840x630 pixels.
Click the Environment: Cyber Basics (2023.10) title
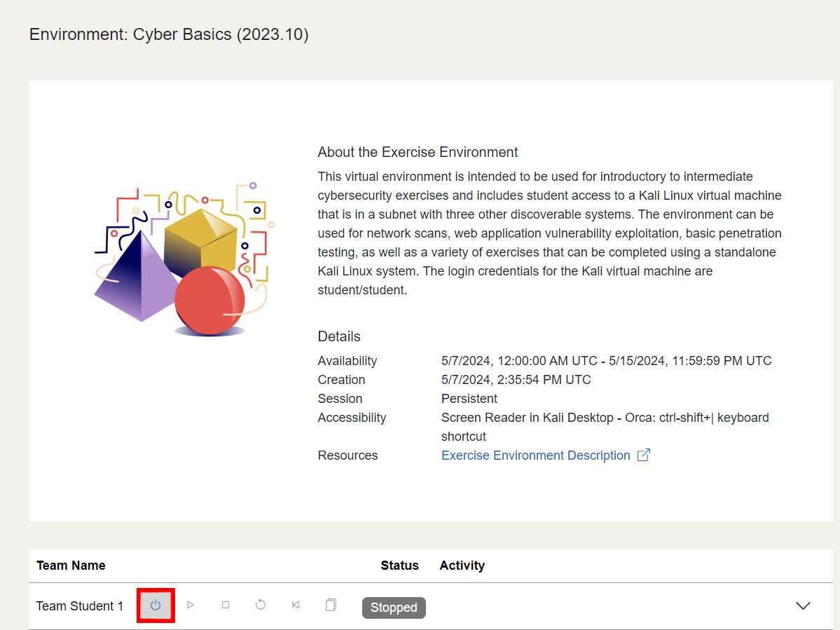(x=169, y=34)
